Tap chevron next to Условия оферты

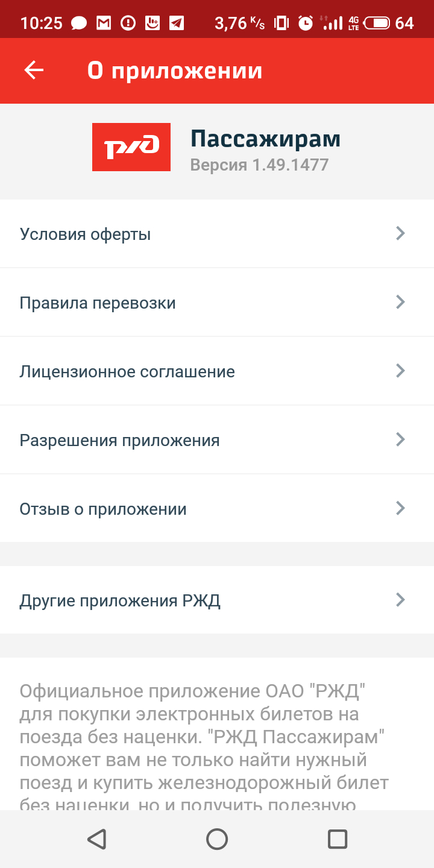click(400, 234)
